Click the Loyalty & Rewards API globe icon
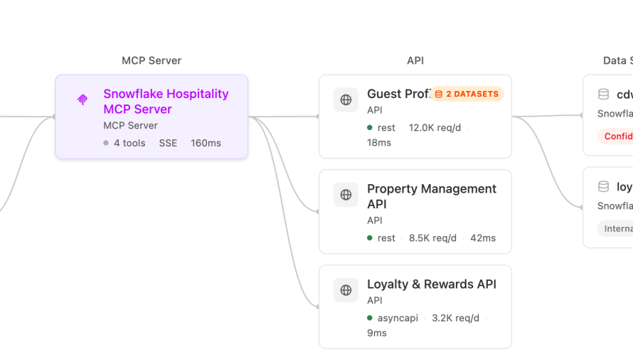This screenshot has height=364, width=633. pos(346,290)
